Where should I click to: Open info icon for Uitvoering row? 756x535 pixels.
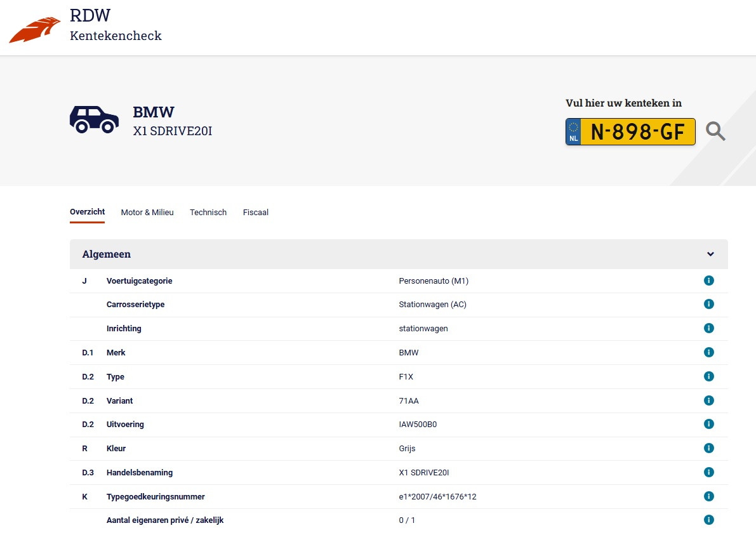coord(709,424)
